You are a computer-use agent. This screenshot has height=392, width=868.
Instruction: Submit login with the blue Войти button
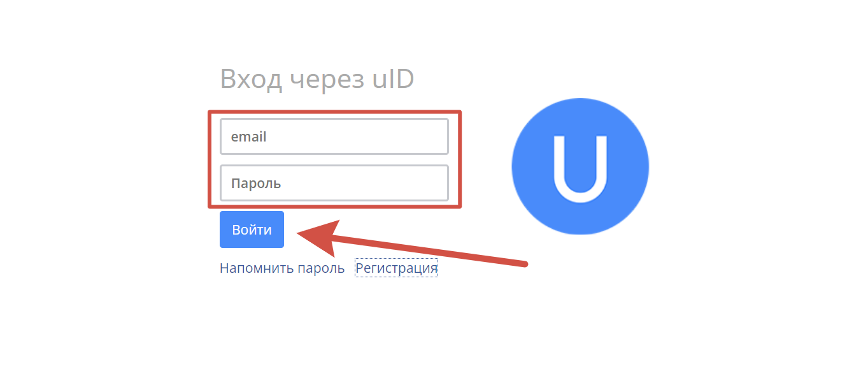252,229
